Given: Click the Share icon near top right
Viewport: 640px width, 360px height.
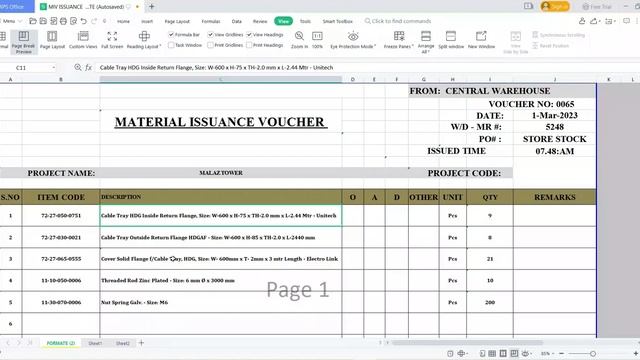Looking at the screenshot, I should tap(596, 21).
